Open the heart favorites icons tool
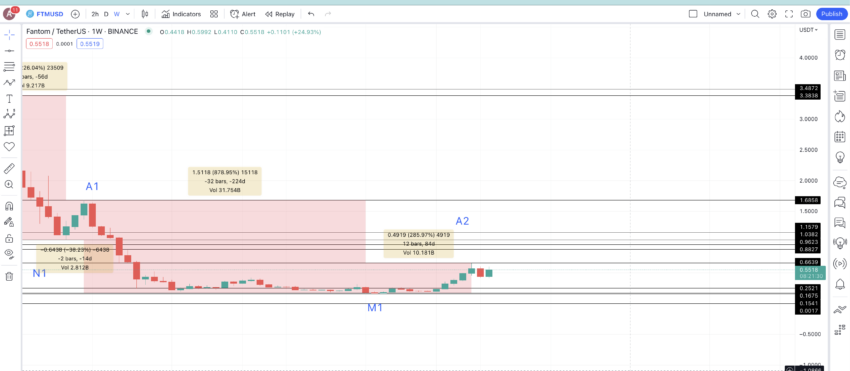The width and height of the screenshot is (850, 371). coord(9,146)
